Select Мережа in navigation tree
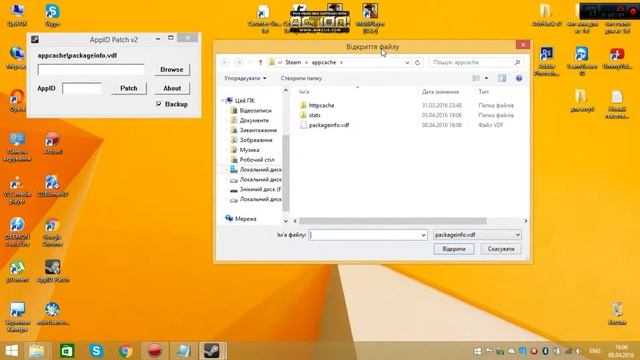Image resolution: width=640 pixels, height=360 pixels. coord(245,219)
